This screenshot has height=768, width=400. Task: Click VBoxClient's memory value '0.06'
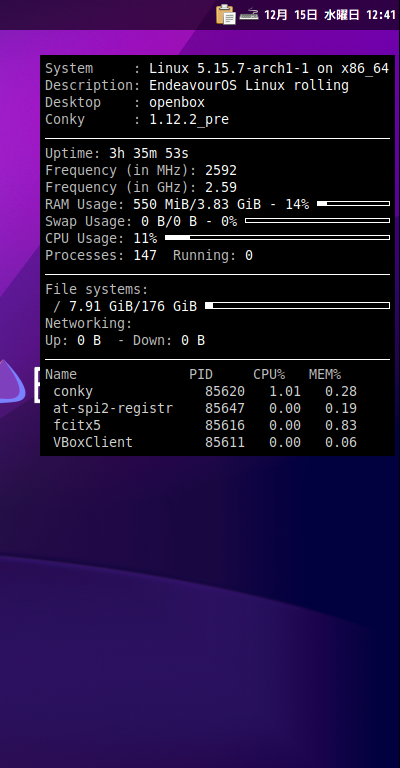coord(341,442)
